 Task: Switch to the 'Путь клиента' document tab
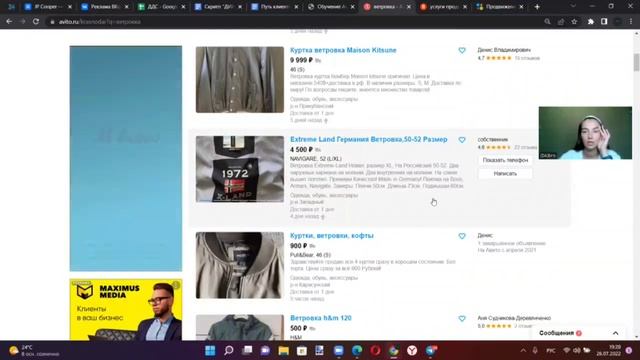click(x=275, y=7)
